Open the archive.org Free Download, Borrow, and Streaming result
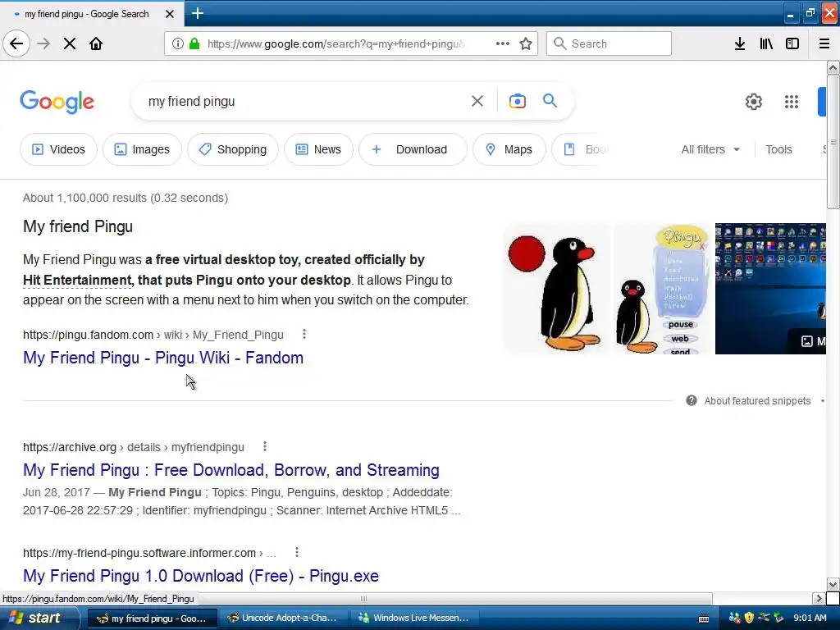Viewport: 840px width, 630px height. point(231,470)
